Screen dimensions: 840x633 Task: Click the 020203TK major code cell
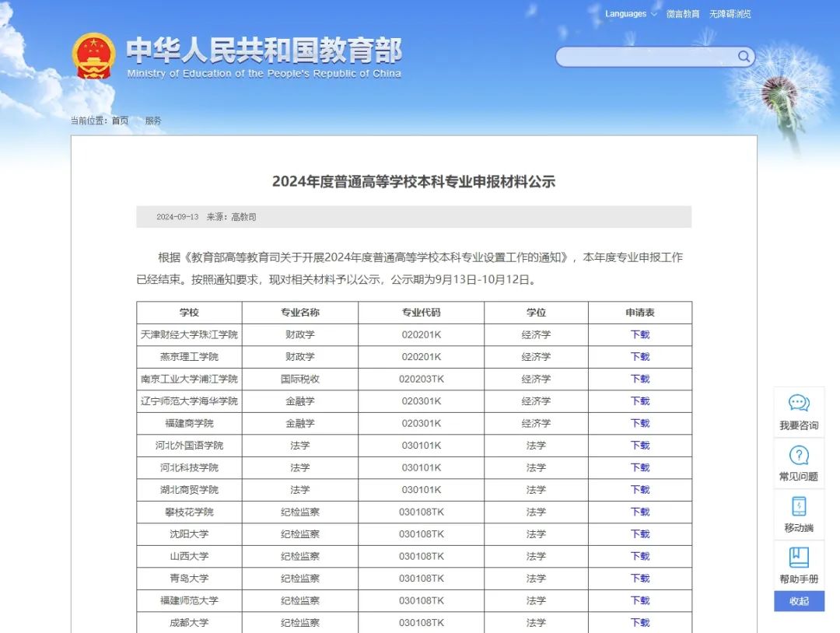[x=421, y=379]
